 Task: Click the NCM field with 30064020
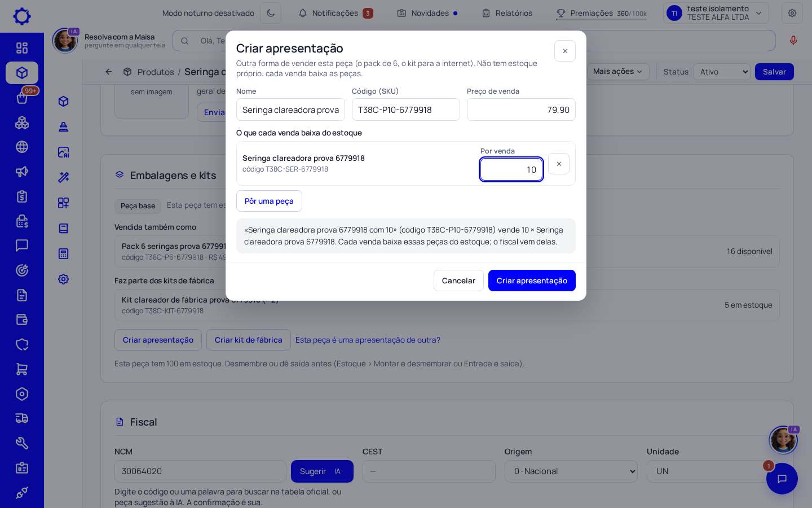200,471
